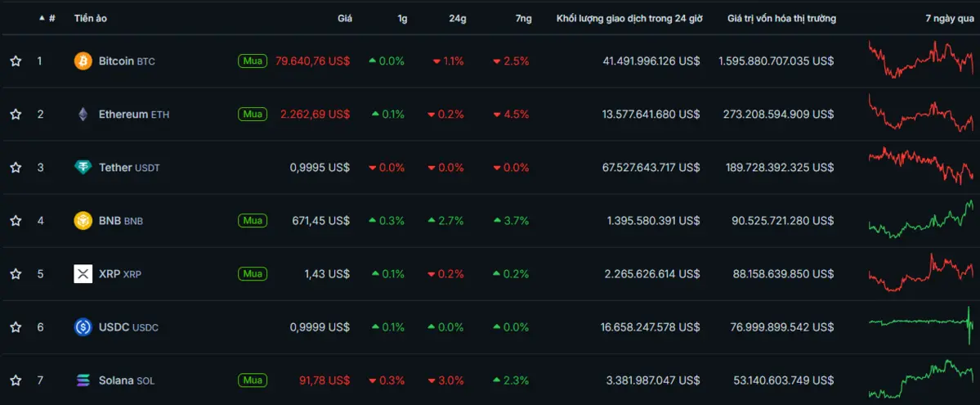Click the Mua button for Solana
The image size is (980, 405).
[x=253, y=380]
